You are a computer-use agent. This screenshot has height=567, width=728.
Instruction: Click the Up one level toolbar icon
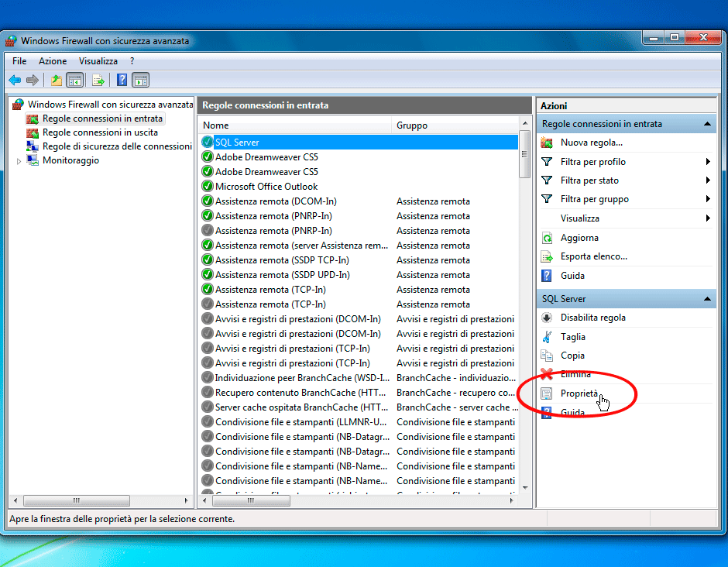[57, 81]
